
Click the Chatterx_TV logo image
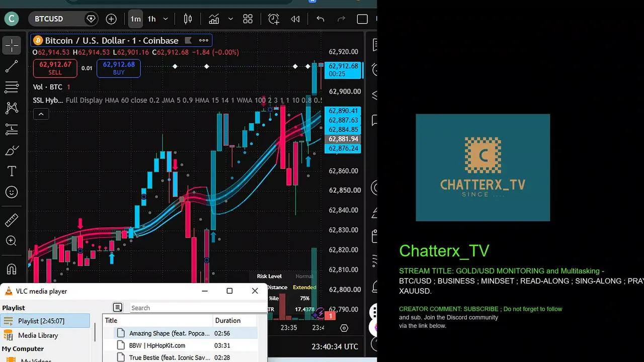[x=482, y=167]
